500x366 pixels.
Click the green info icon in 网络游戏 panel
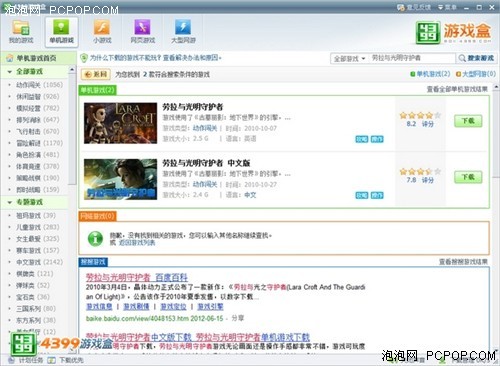pyautogui.click(x=95, y=238)
